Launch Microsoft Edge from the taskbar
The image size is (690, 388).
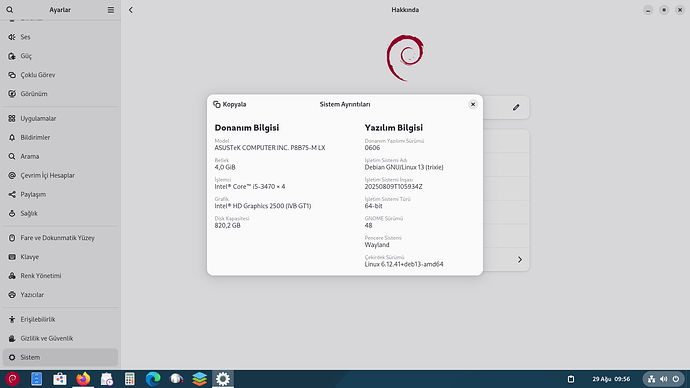pyautogui.click(x=153, y=379)
